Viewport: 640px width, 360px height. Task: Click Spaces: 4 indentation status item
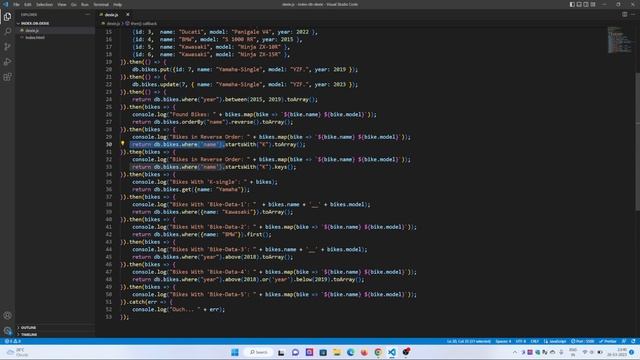point(503,341)
